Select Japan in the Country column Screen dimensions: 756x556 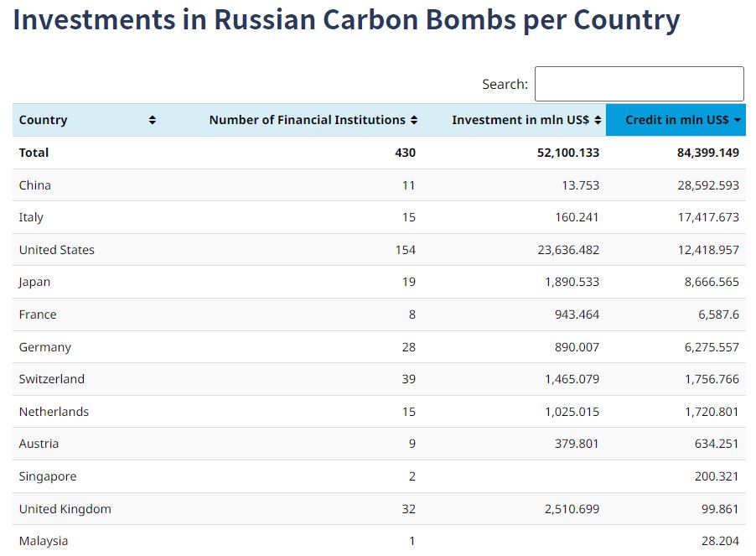coord(34,282)
